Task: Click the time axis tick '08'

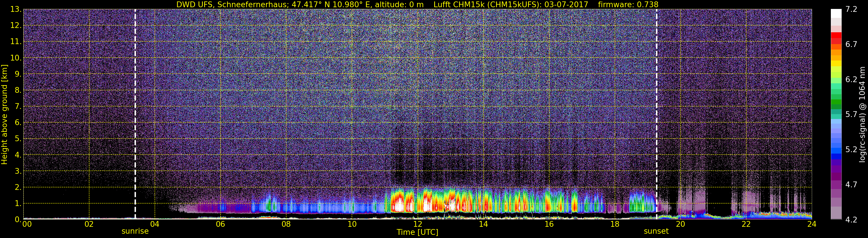Action: [286, 224]
